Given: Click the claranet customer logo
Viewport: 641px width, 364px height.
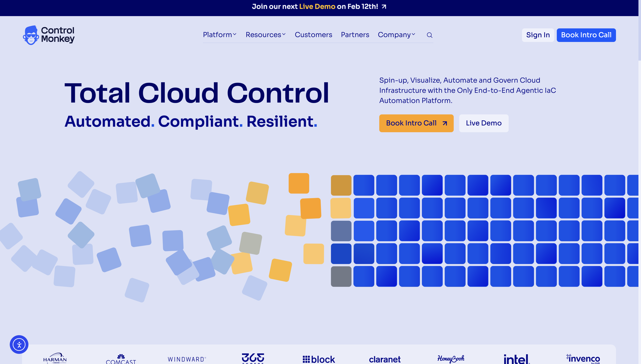Looking at the screenshot, I should tap(385, 359).
